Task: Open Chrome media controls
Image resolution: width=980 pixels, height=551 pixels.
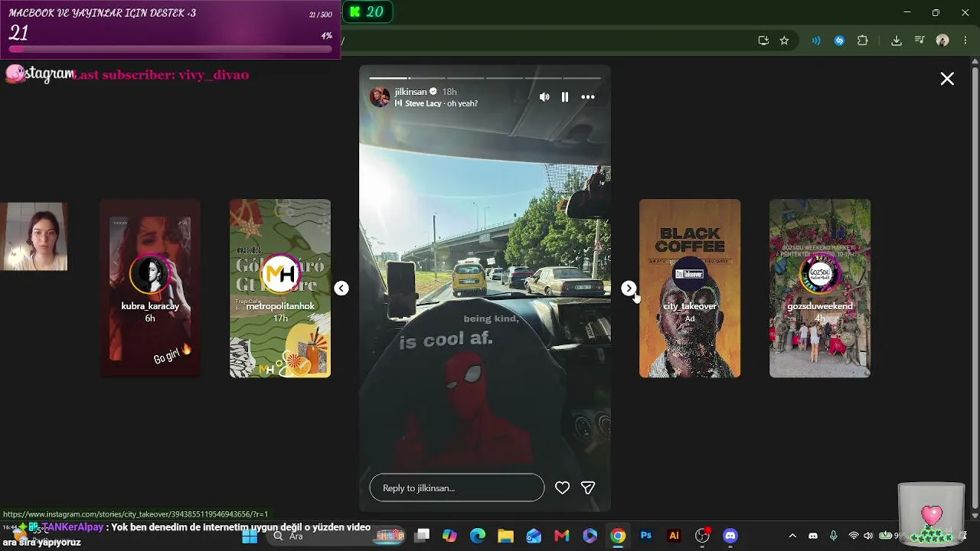Action: point(920,41)
